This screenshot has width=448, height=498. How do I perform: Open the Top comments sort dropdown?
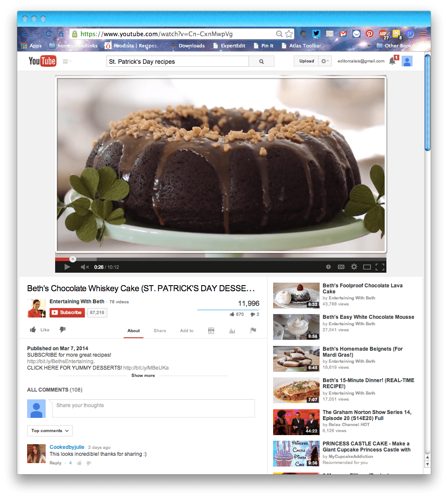tap(50, 430)
